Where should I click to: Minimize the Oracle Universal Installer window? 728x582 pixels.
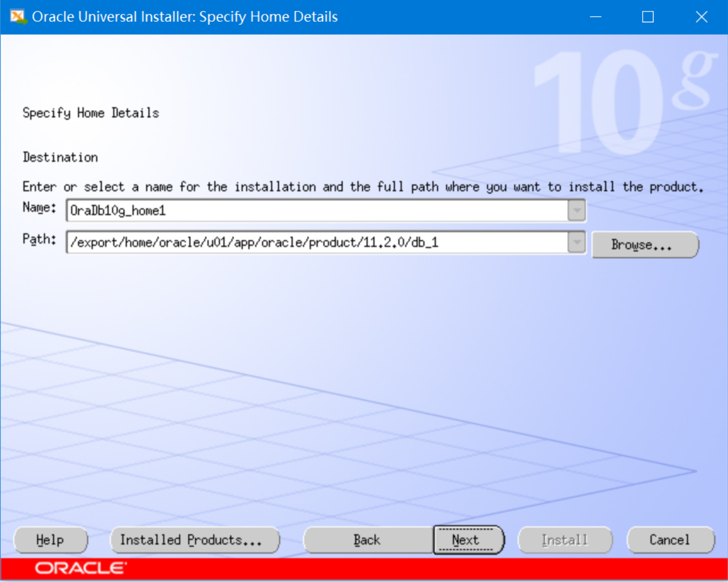coord(595,17)
